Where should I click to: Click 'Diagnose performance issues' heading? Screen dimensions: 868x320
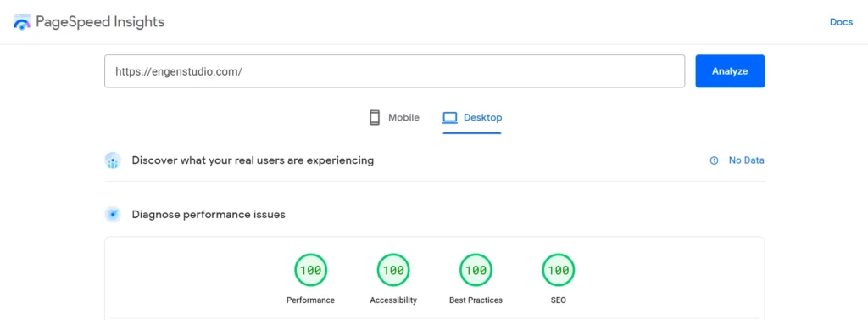pyautogui.click(x=209, y=214)
